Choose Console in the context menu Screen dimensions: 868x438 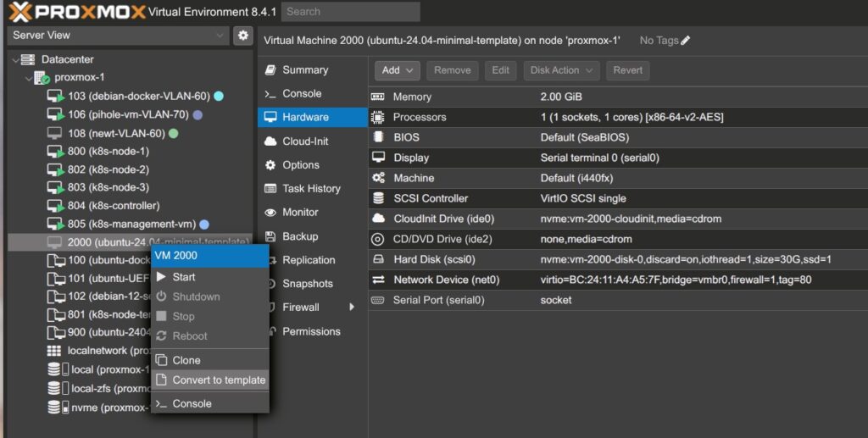click(210, 403)
